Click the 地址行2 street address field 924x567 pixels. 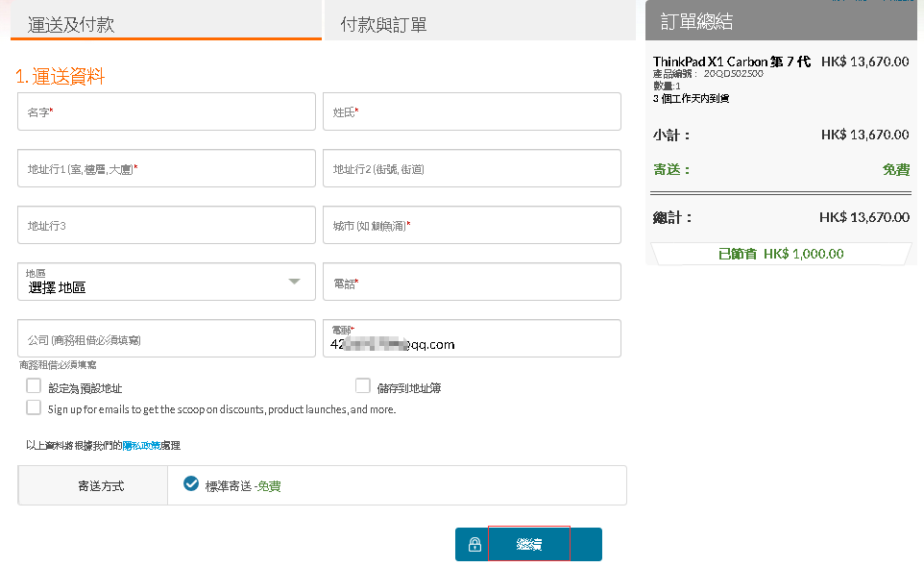click(472, 168)
